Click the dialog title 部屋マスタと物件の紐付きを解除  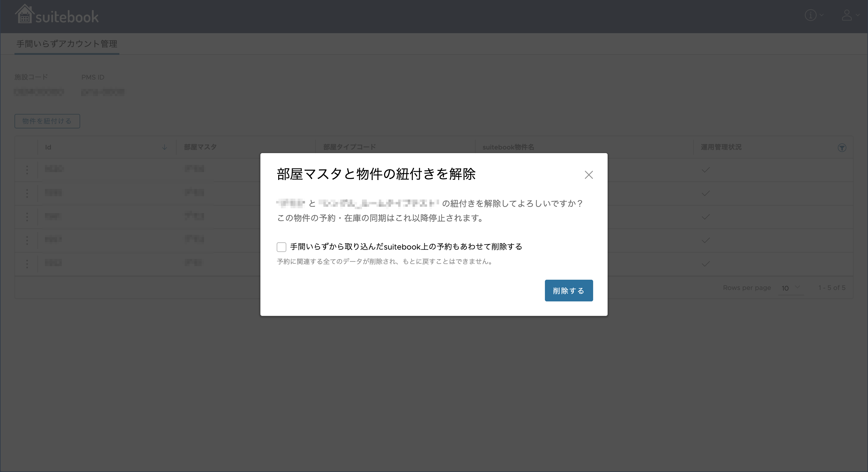pos(376,174)
